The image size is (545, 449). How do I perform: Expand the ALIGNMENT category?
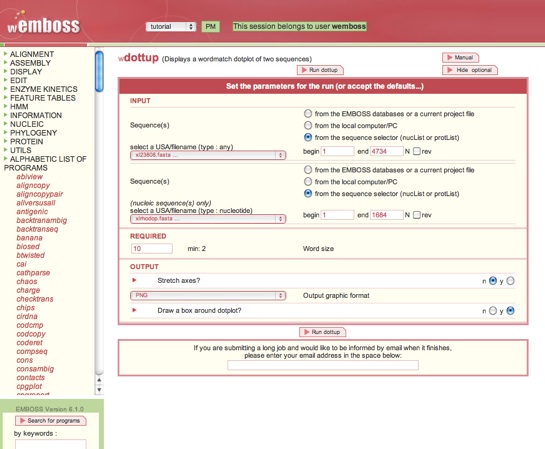32,54
